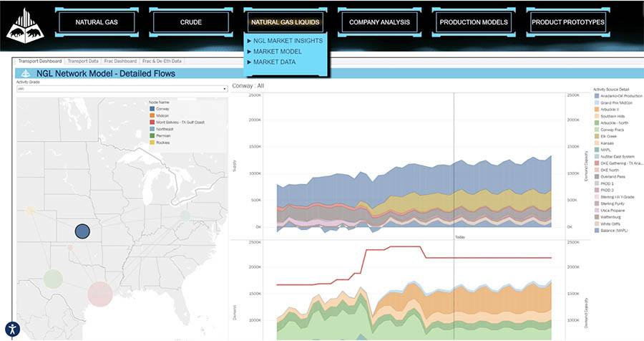Open the PRODUCTION MODELS menu
The image size is (644, 341).
point(474,22)
